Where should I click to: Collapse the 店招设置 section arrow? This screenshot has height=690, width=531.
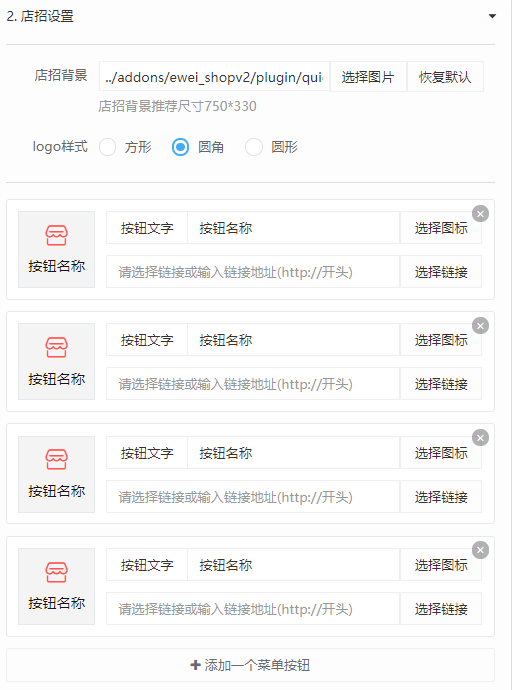pyautogui.click(x=492, y=16)
